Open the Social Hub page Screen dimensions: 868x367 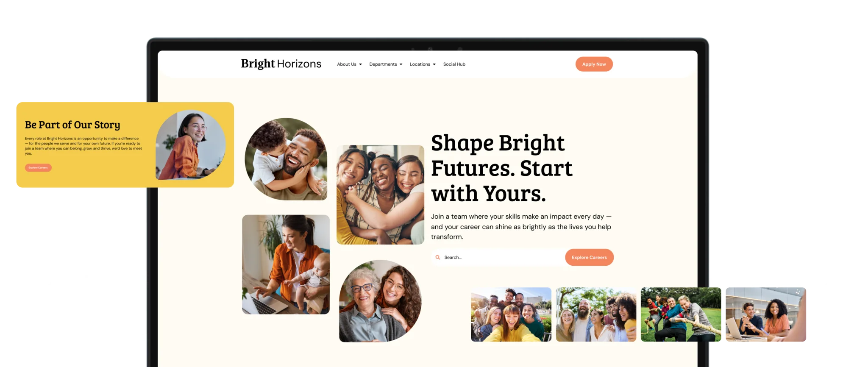click(454, 64)
